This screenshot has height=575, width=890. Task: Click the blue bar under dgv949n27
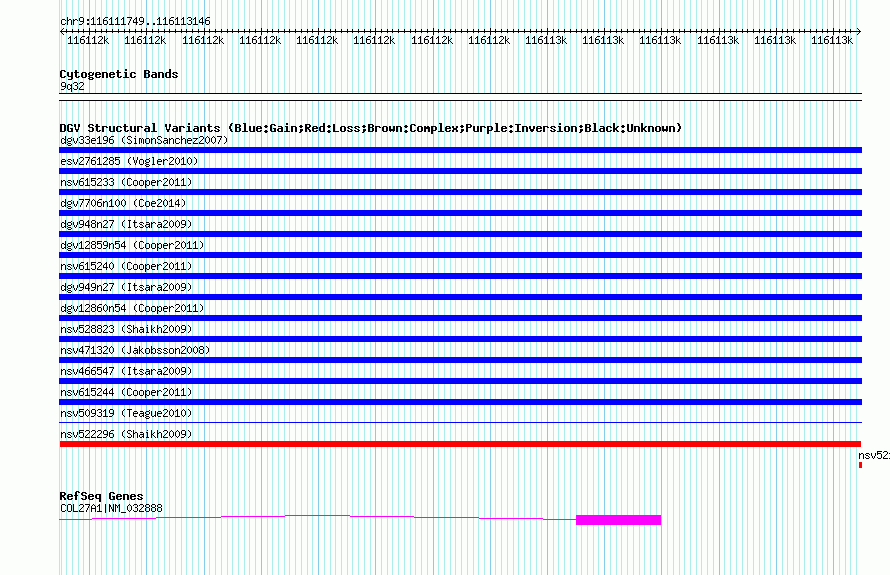tap(460, 297)
